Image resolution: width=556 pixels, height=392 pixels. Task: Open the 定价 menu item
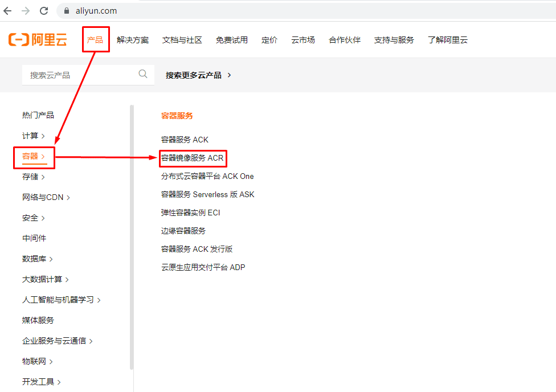[269, 40]
